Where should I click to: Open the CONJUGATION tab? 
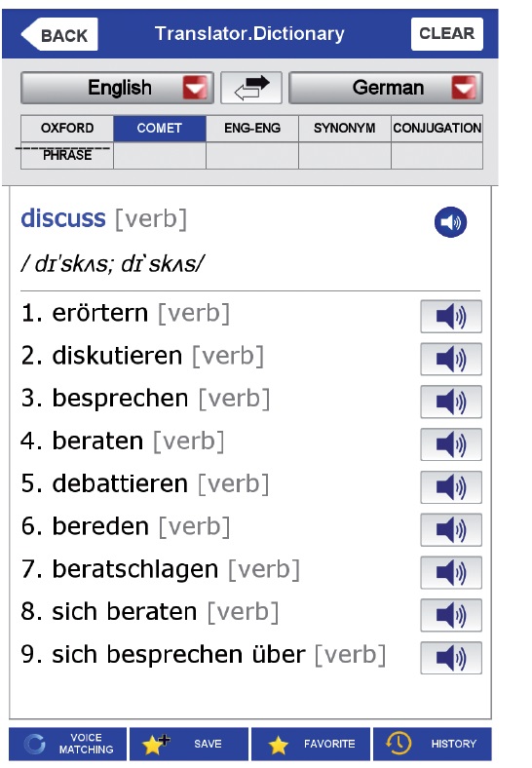pyautogui.click(x=437, y=129)
